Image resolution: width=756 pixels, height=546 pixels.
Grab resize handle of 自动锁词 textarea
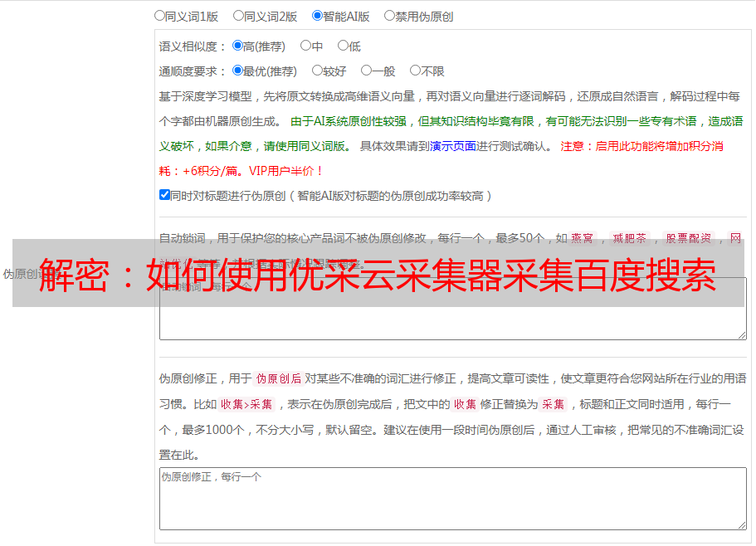click(x=742, y=335)
